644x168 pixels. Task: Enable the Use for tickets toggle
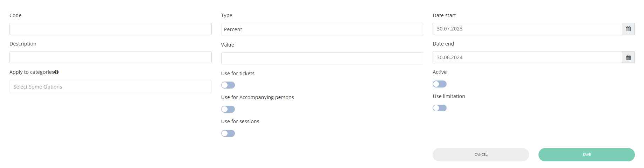coord(228,85)
